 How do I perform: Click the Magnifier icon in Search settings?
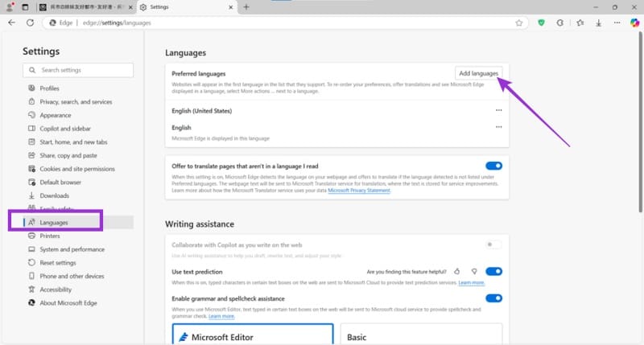(x=32, y=70)
